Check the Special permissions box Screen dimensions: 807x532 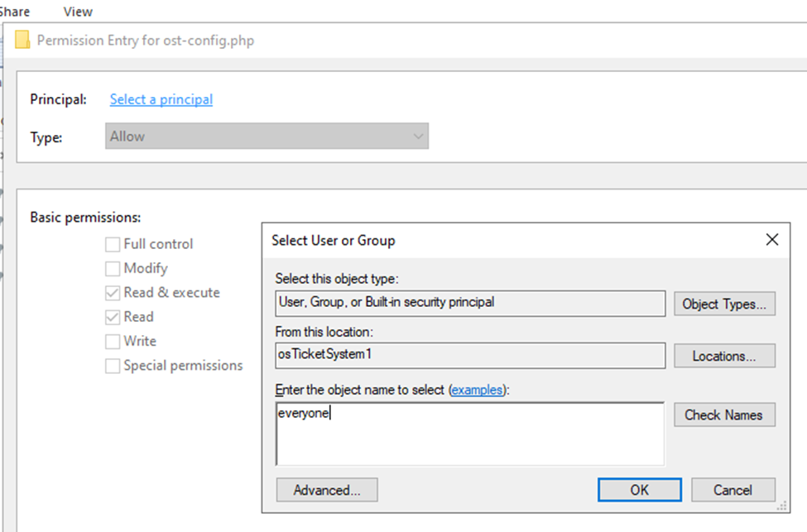[113, 365]
